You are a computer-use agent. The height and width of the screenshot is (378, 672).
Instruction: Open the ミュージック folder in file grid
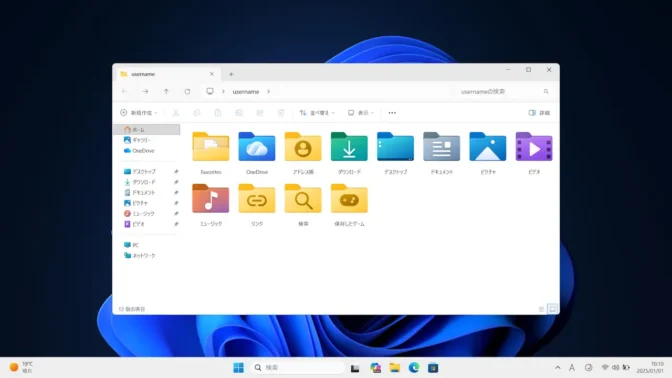[x=210, y=199]
